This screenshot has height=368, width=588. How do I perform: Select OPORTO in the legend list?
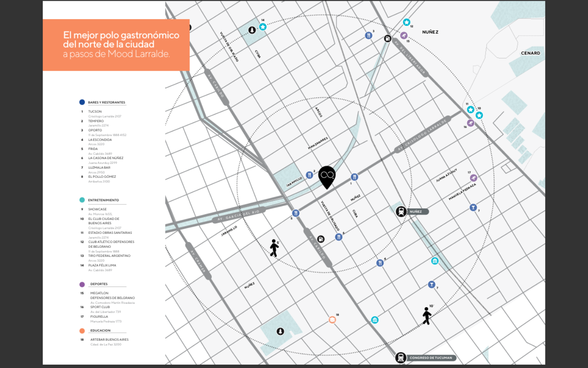95,130
